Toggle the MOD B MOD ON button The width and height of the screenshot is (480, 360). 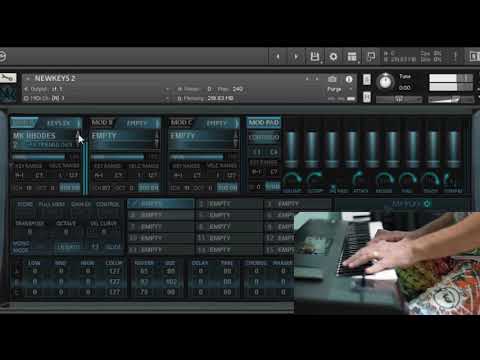pos(149,188)
